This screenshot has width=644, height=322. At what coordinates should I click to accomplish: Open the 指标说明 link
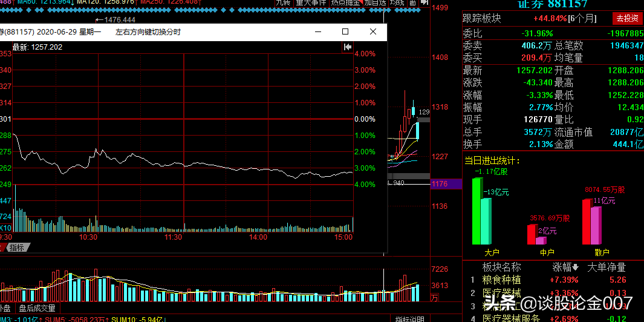[x=410, y=319]
